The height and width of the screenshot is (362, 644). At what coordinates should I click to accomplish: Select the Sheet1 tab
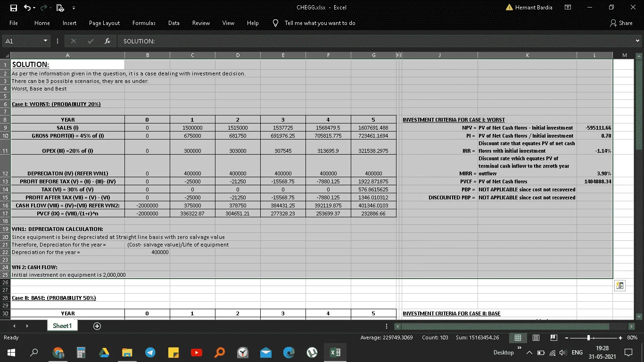(x=62, y=326)
